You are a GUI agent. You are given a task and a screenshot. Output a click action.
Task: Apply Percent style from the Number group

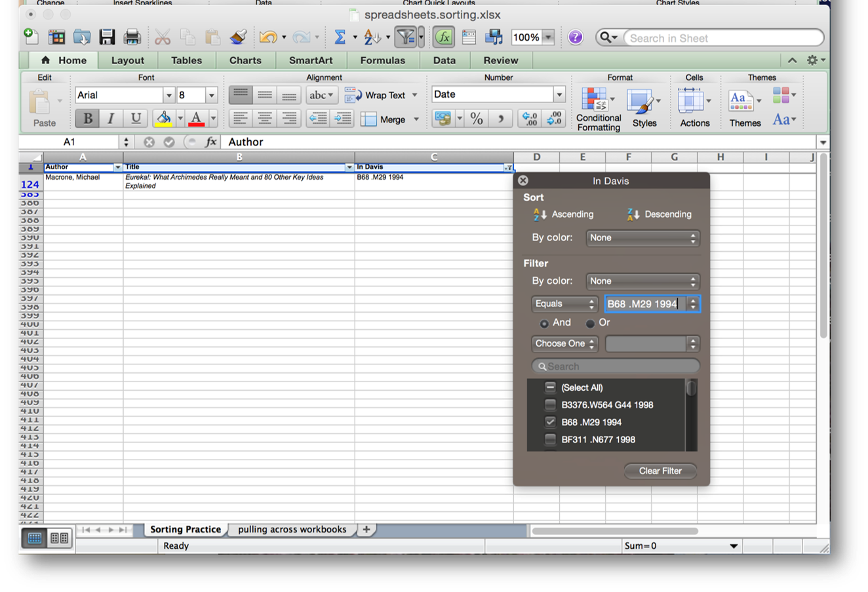point(476,119)
